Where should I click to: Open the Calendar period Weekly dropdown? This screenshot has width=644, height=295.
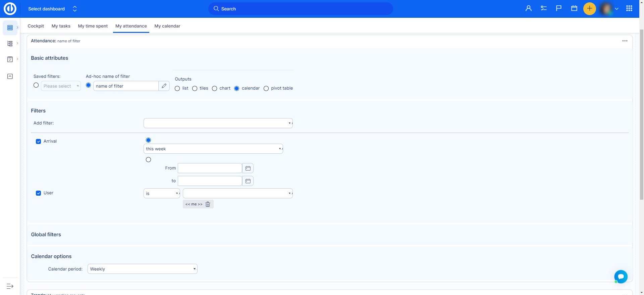coord(142,269)
